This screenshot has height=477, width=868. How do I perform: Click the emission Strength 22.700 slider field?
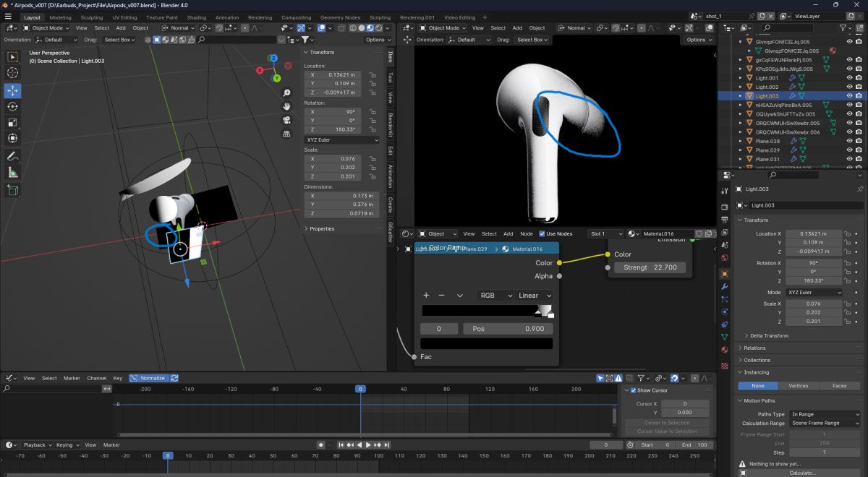650,267
